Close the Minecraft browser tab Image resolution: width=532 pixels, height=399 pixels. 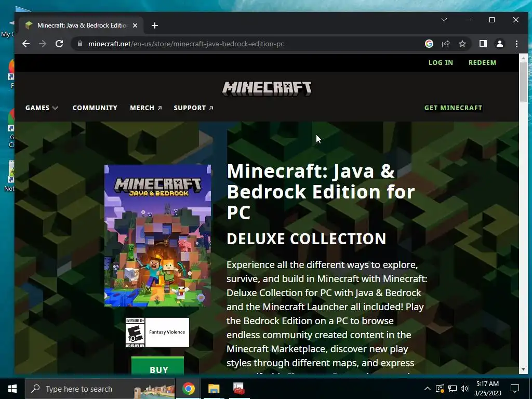[135, 25]
